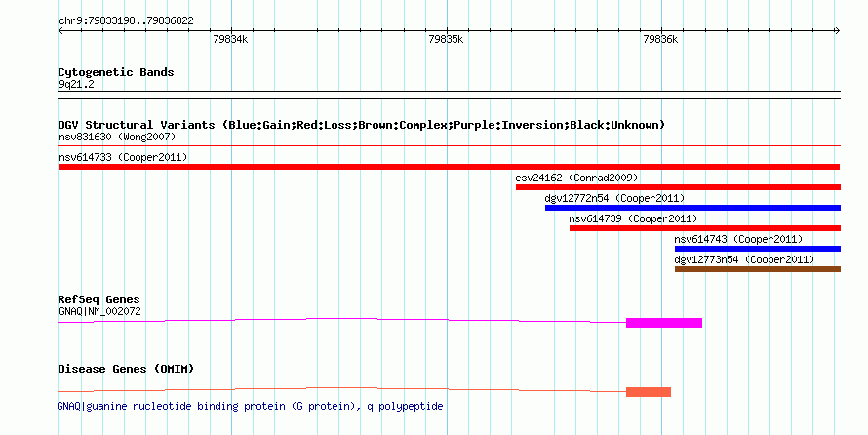Viewport: 868px width, 435px height.
Task: Click the nsv831630 thin red variant line
Action: (449, 146)
